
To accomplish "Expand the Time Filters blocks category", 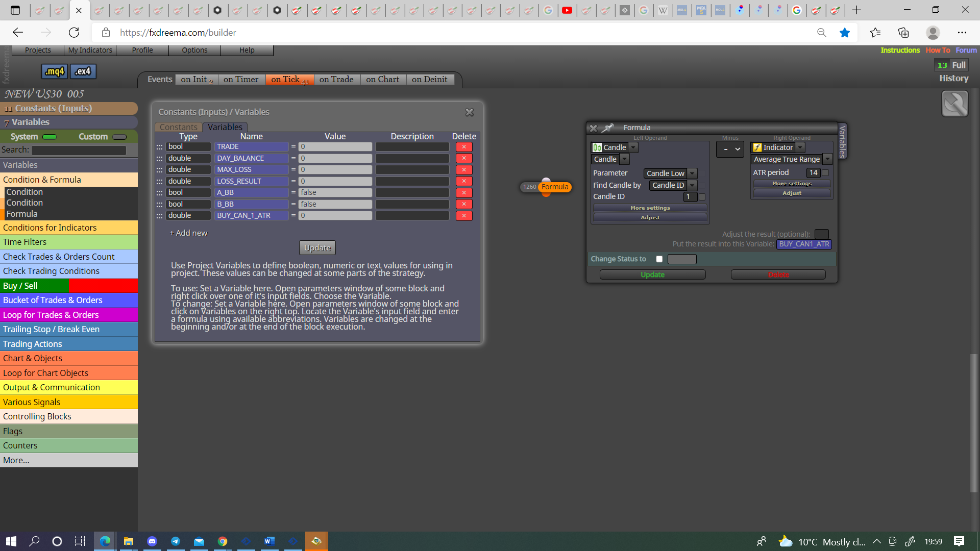I will point(69,242).
